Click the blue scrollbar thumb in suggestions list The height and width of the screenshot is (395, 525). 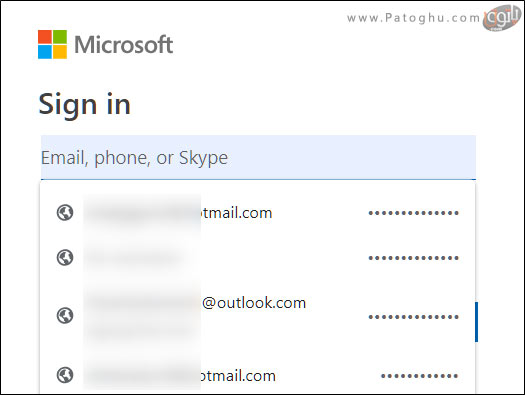(x=476, y=322)
